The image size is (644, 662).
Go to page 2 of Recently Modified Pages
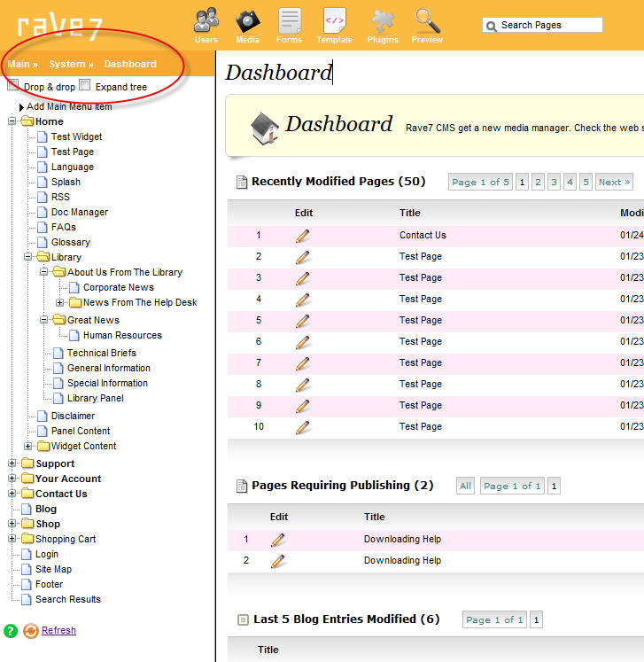538,182
